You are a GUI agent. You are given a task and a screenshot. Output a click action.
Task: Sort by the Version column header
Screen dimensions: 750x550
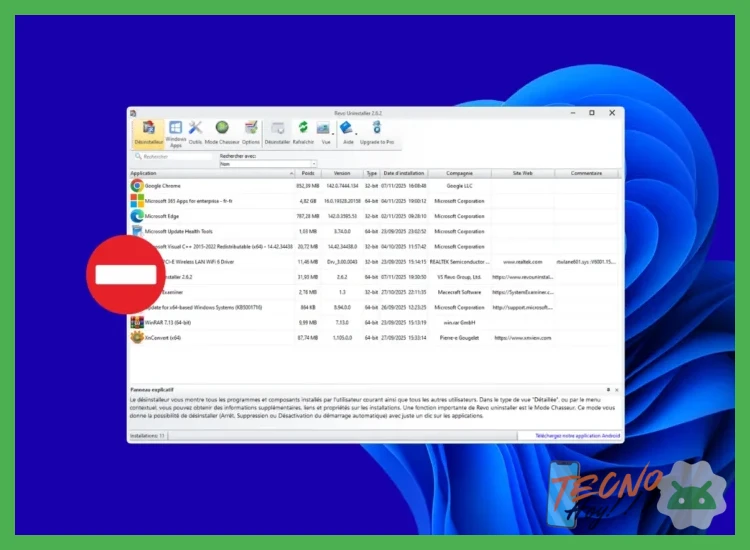pos(342,173)
